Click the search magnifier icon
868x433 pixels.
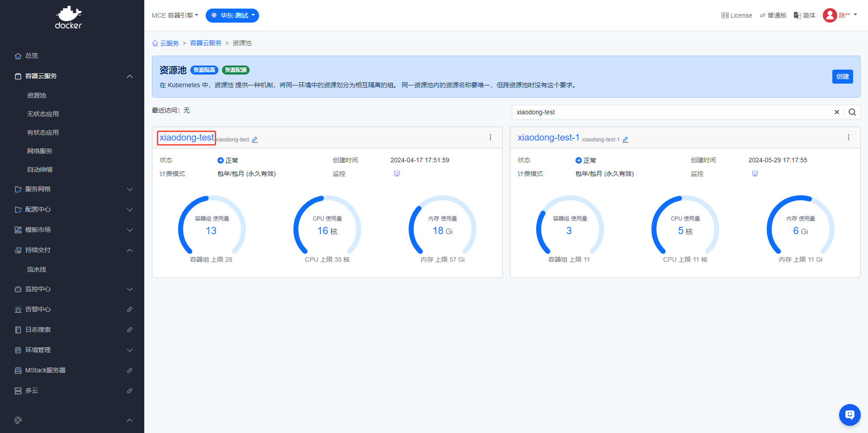(852, 112)
